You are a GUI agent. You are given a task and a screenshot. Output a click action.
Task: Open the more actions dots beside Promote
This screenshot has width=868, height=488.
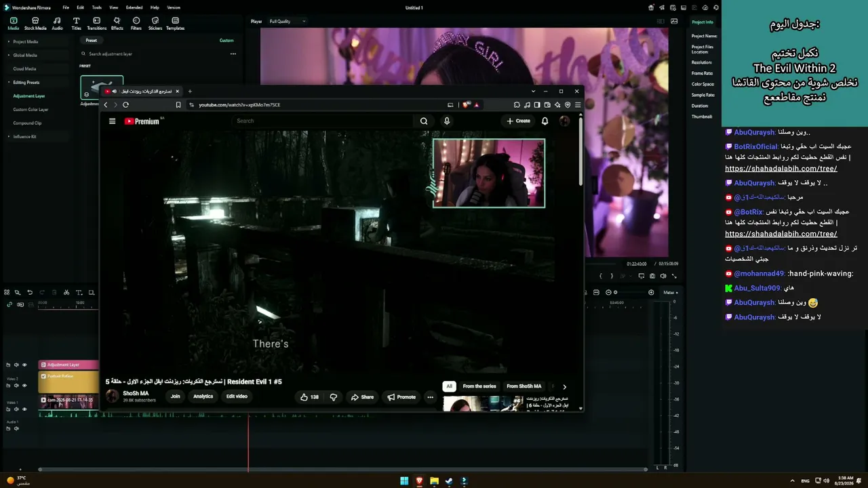coord(430,397)
